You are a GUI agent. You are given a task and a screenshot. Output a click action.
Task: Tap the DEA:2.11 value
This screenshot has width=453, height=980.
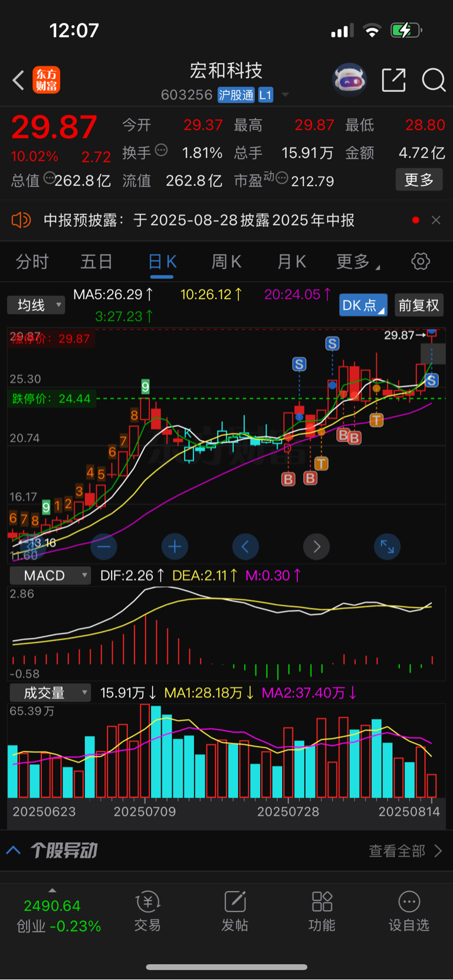(x=205, y=575)
